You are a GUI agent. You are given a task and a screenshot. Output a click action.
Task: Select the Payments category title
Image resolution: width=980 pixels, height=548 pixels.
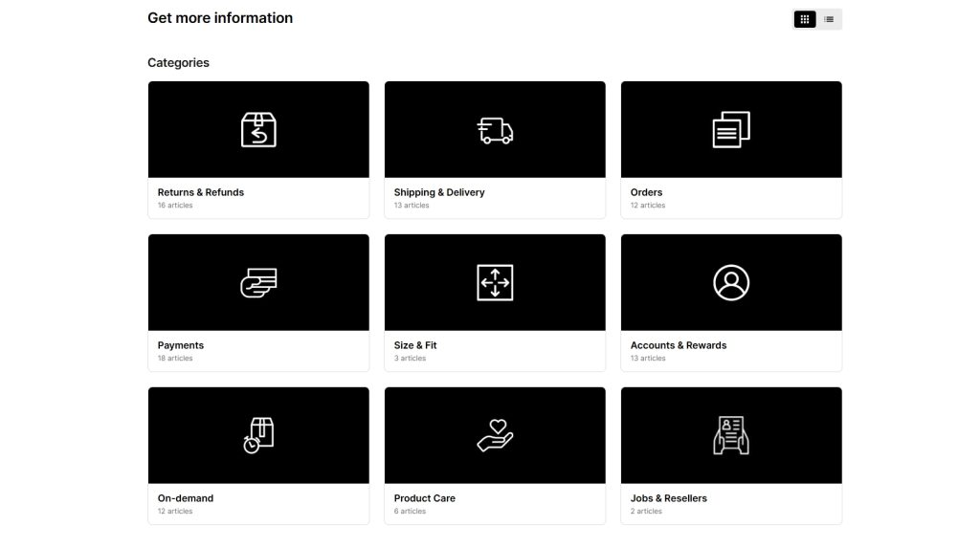181,345
